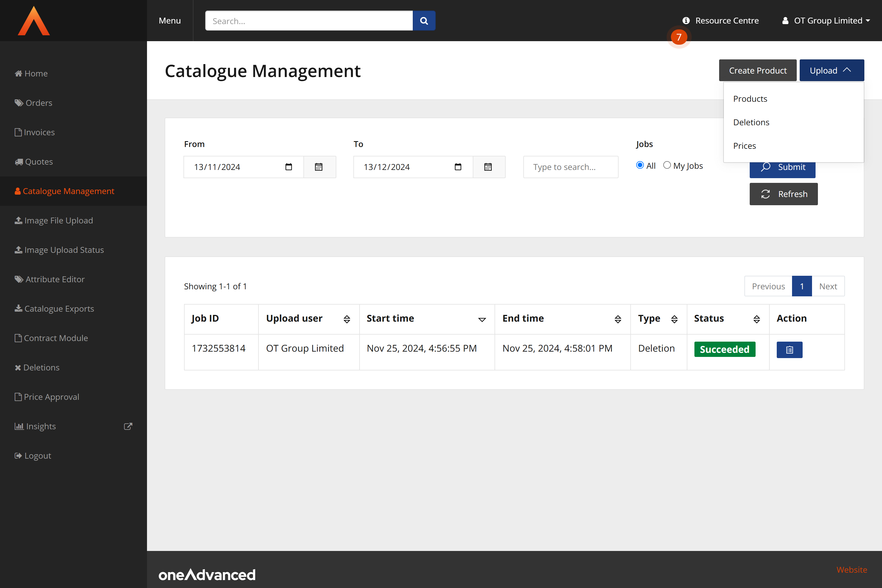Select the All jobs radio button
Screen dimensions: 882x588
639,165
